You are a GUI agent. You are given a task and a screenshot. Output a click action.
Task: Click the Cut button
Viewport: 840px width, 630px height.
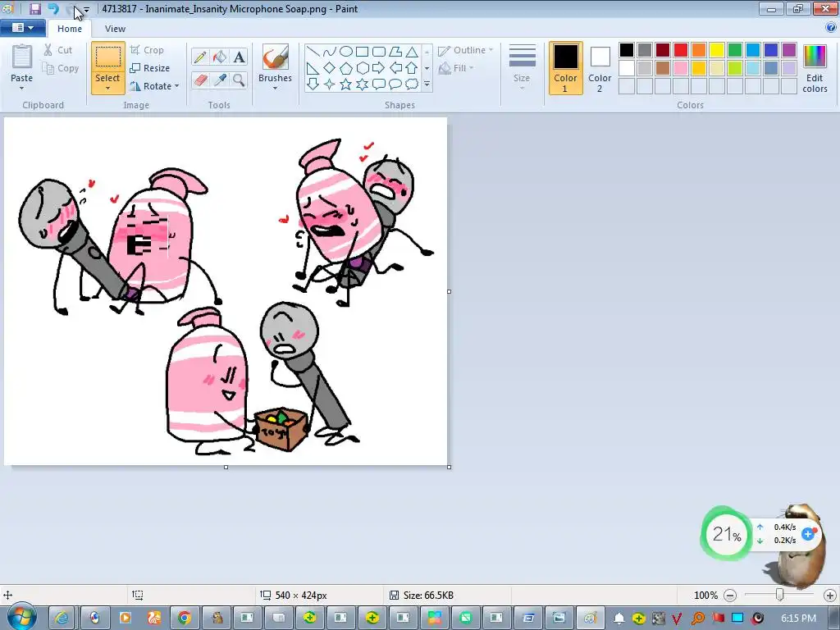click(x=58, y=50)
